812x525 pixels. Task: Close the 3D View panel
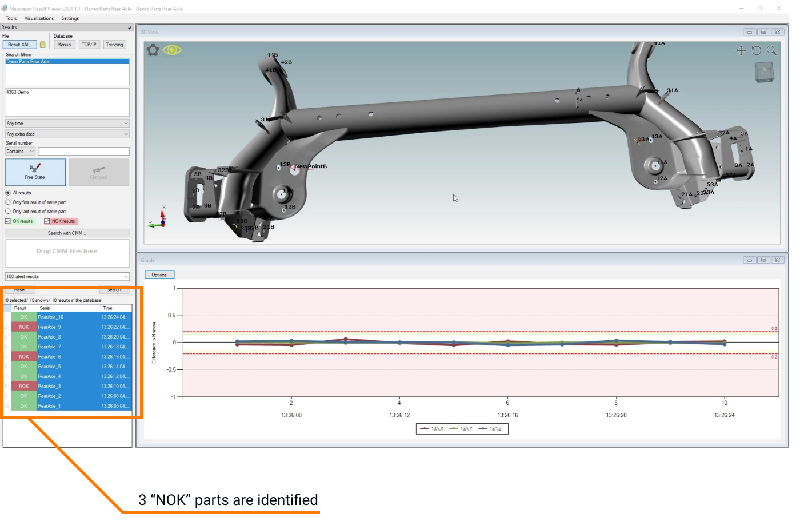click(777, 32)
